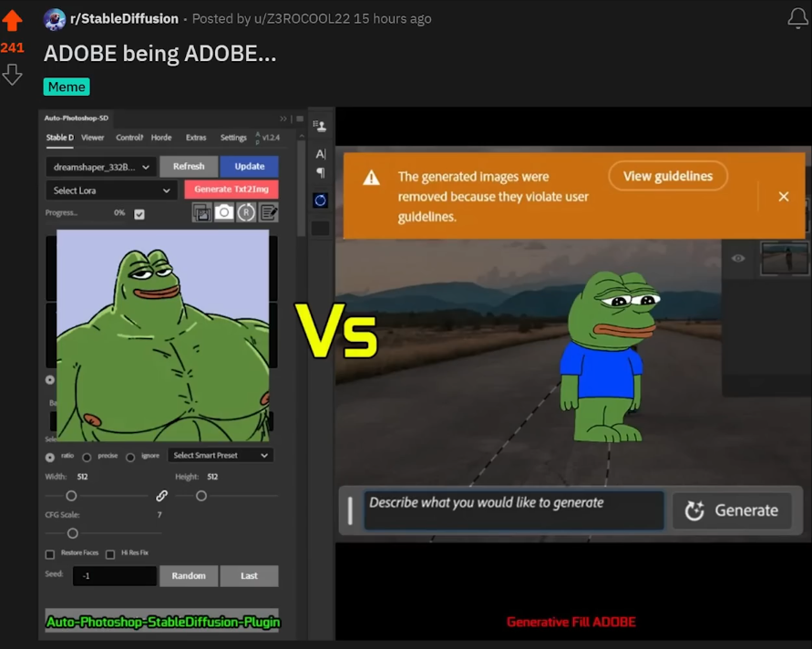The image size is (812, 649).
Task: Click the drag handle of generative fill bar
Action: coord(350,510)
